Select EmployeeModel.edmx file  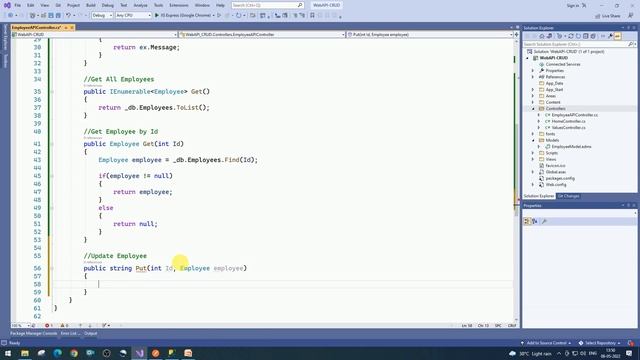click(571, 147)
